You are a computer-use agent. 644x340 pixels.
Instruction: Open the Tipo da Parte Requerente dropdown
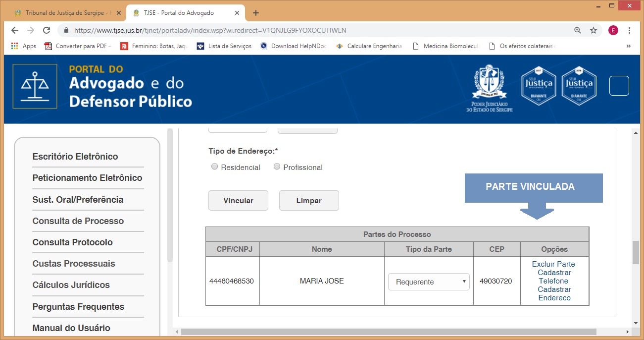(429, 282)
